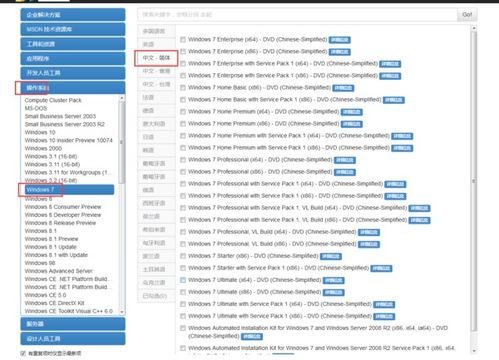Show details for Windows 7 Enterprise (x64)
499x360 pixels.
(x=340, y=40)
